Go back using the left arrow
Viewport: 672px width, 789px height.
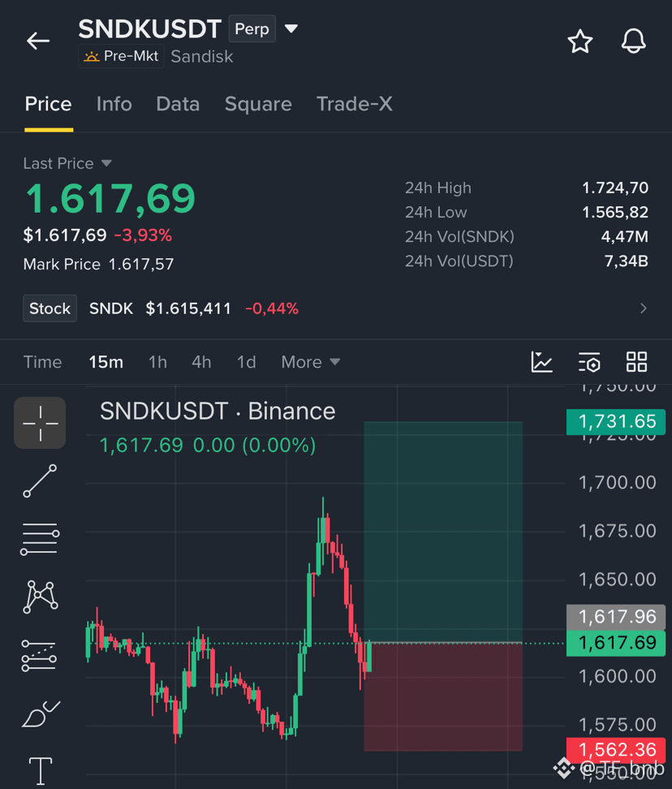pos(38,41)
